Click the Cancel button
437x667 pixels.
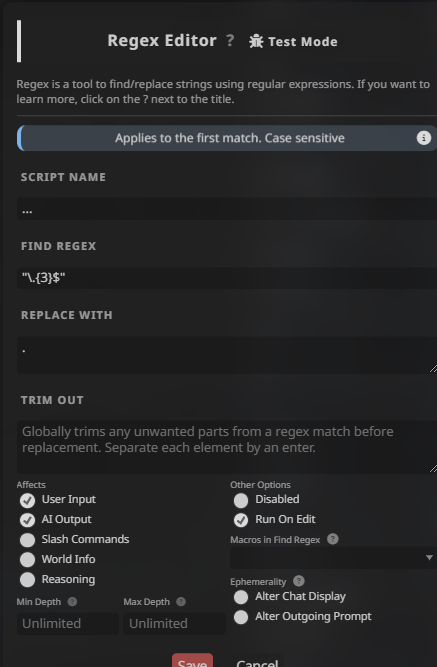click(x=257, y=660)
